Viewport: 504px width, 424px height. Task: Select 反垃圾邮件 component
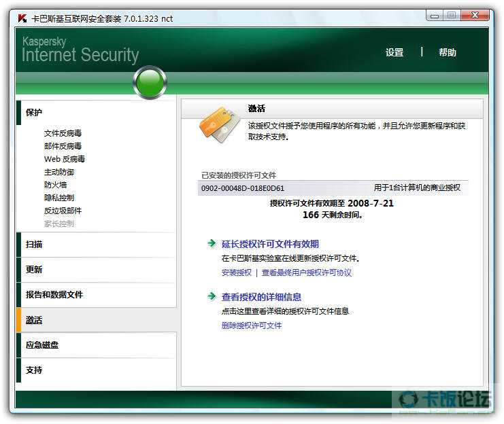click(x=63, y=211)
